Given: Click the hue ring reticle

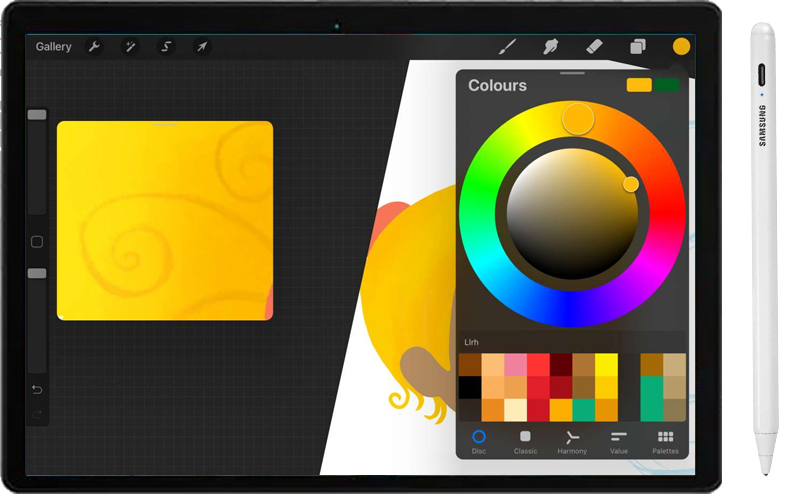Looking at the screenshot, I should pyautogui.click(x=578, y=119).
